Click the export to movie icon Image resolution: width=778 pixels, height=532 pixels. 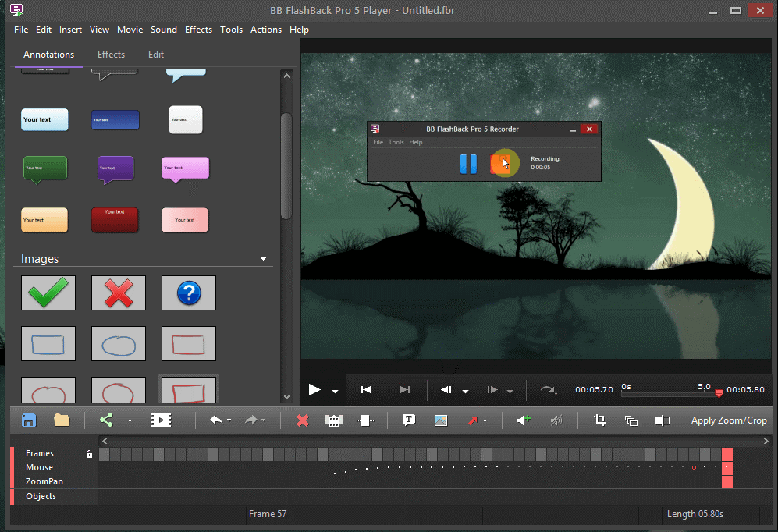pos(162,420)
